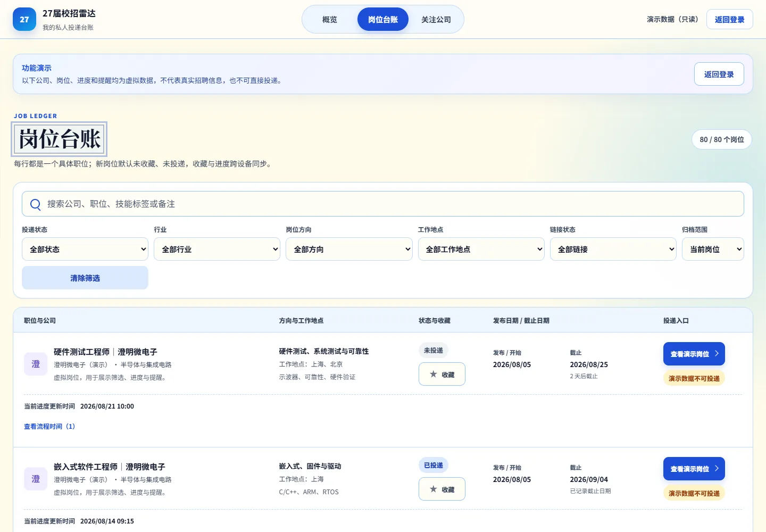Click the arrow on 硬件测试工程师's 查看演示岗位 button
The height and width of the screenshot is (532, 766).
point(717,353)
